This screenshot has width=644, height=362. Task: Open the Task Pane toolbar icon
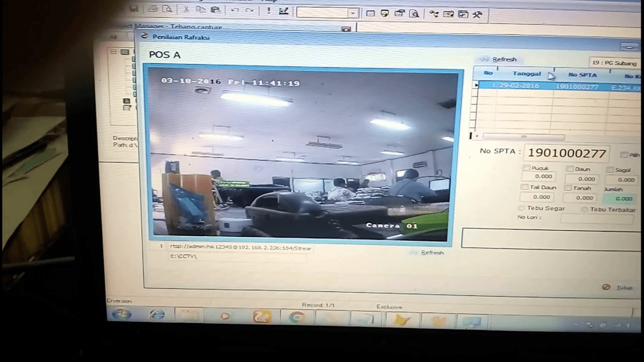pos(463,14)
